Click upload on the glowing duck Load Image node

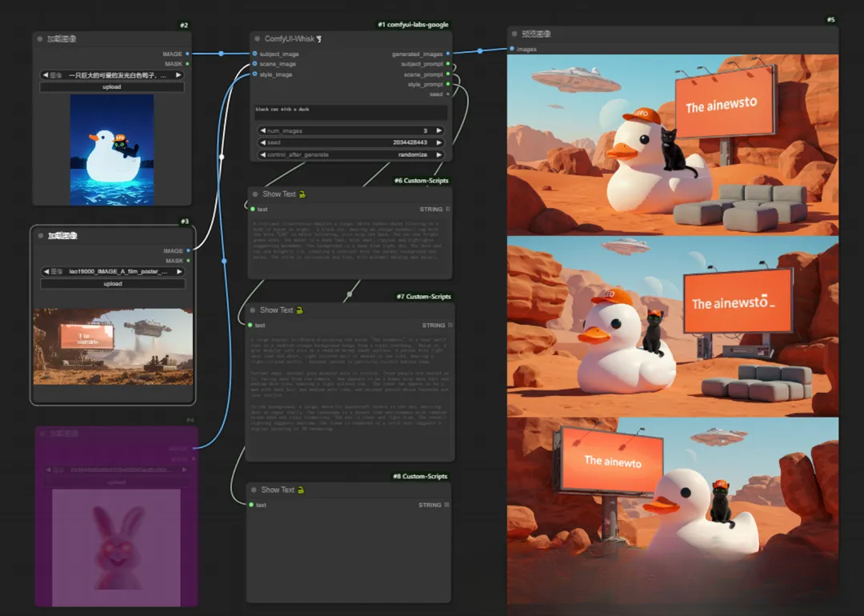(x=110, y=87)
